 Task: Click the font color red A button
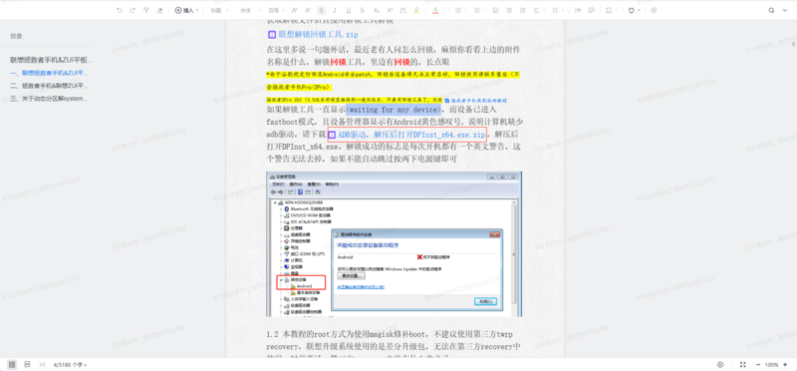435,10
